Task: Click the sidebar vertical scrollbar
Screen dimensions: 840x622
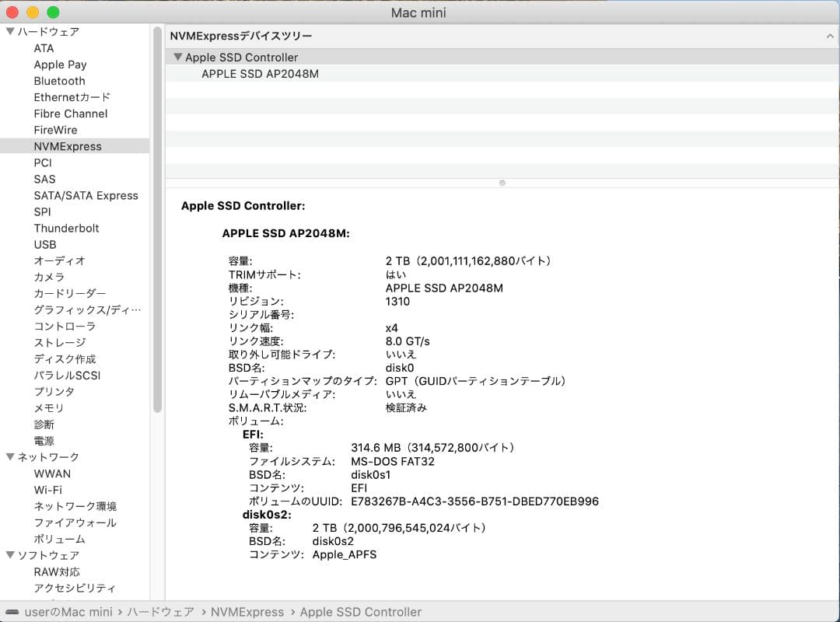Action: (x=157, y=220)
